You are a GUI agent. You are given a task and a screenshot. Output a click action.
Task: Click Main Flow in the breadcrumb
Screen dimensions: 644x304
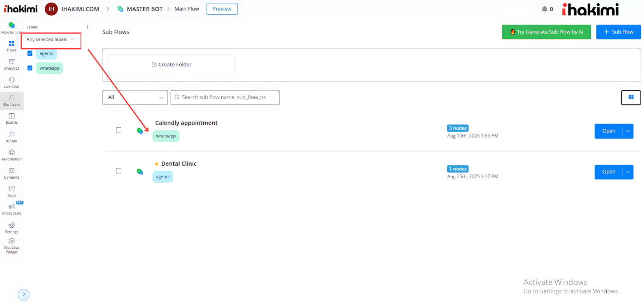[187, 9]
